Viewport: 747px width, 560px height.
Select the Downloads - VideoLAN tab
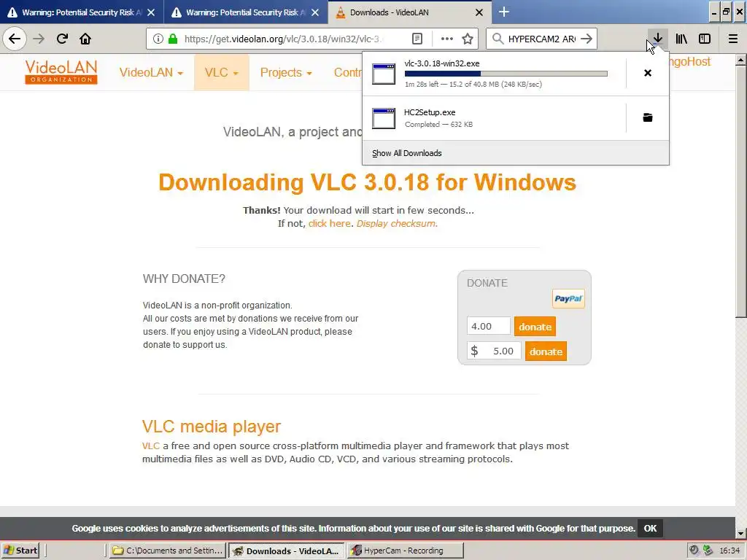coord(410,12)
